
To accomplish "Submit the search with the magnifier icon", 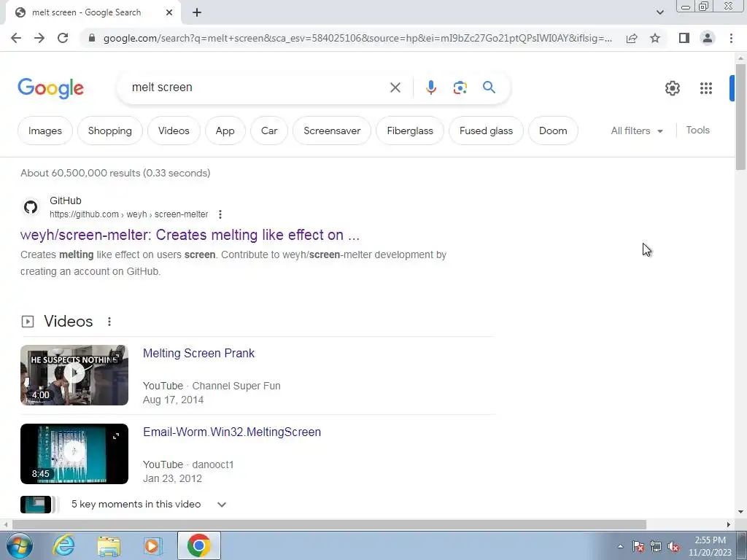I will coord(489,87).
